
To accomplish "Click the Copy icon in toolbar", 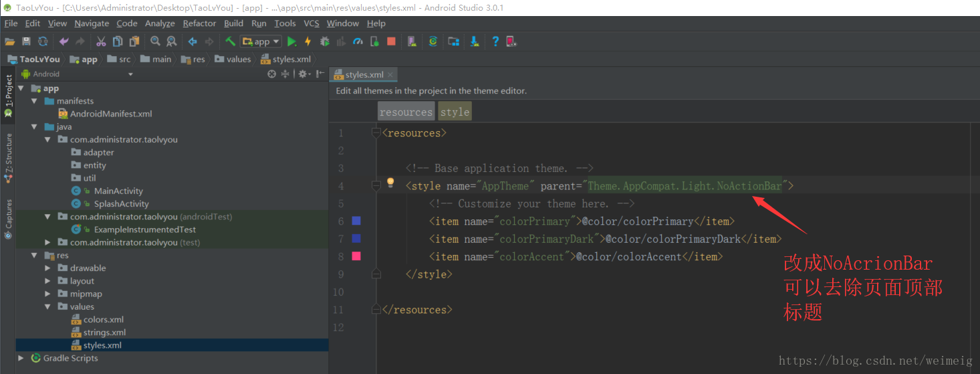I will coord(118,41).
